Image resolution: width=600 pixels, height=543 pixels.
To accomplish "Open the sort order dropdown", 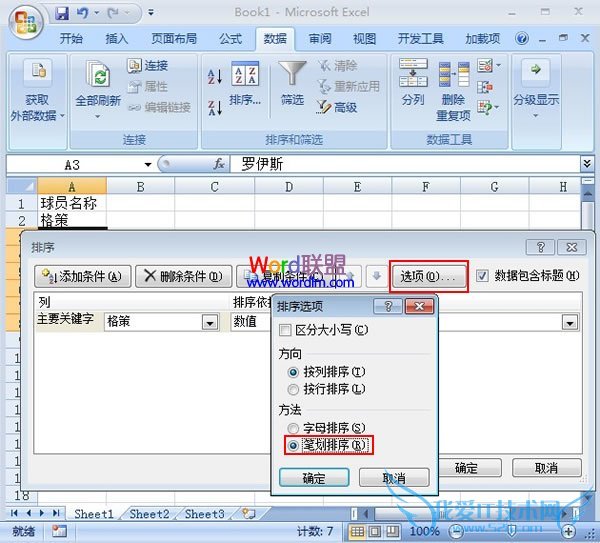I will [x=570, y=323].
